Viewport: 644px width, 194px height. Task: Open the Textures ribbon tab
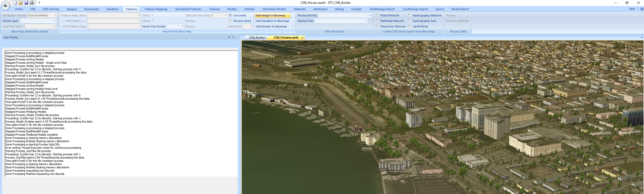click(x=214, y=9)
